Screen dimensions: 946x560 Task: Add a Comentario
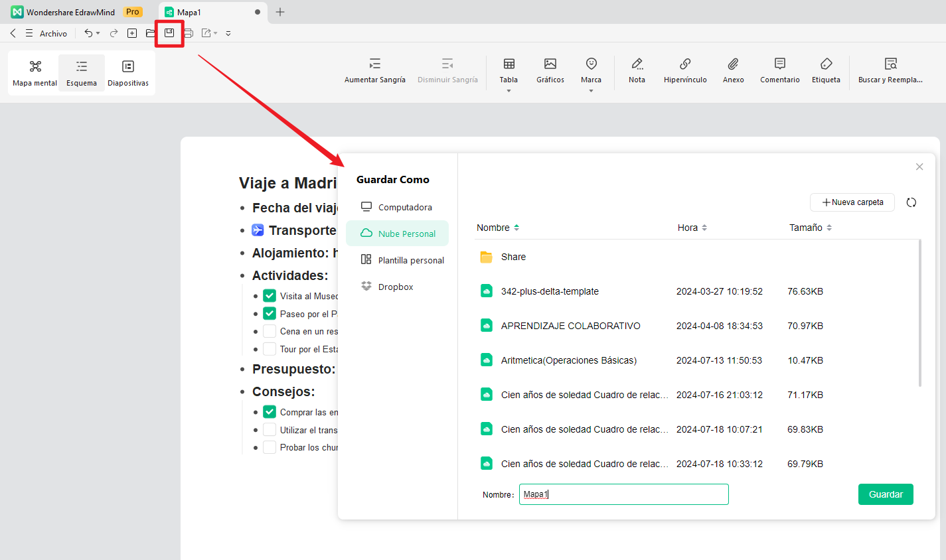click(780, 71)
